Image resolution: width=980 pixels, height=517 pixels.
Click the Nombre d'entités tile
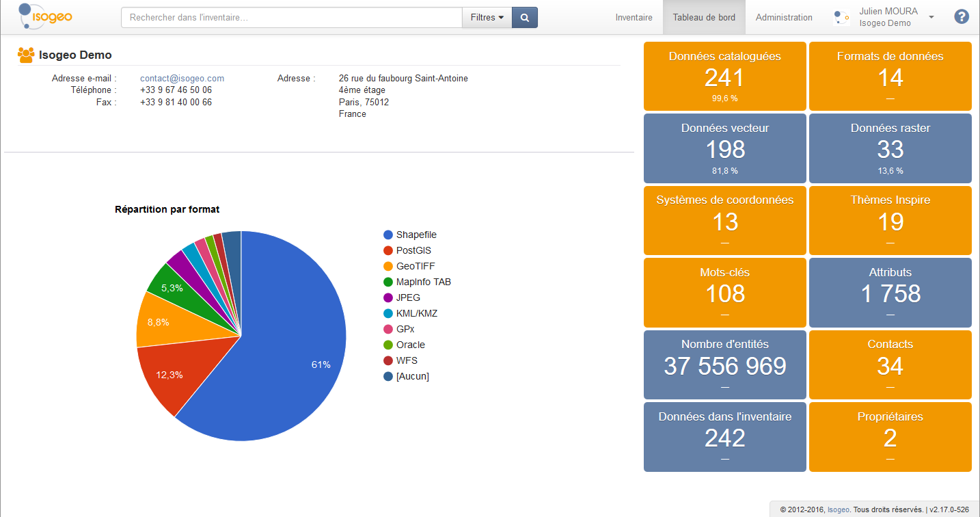725,364
